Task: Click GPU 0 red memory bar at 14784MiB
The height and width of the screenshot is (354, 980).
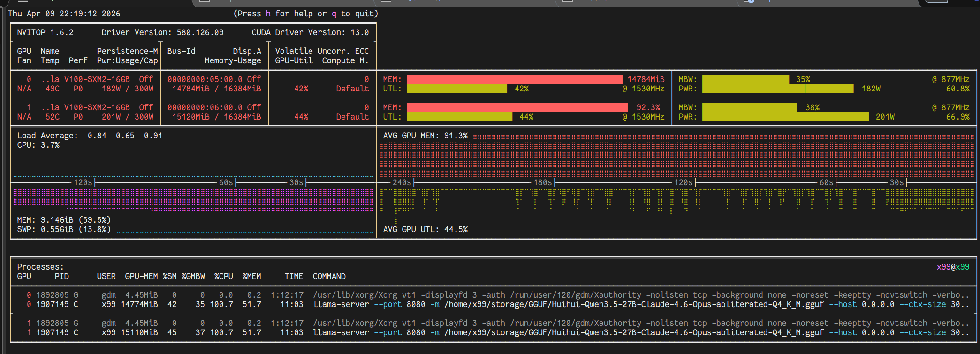Action: (514, 79)
